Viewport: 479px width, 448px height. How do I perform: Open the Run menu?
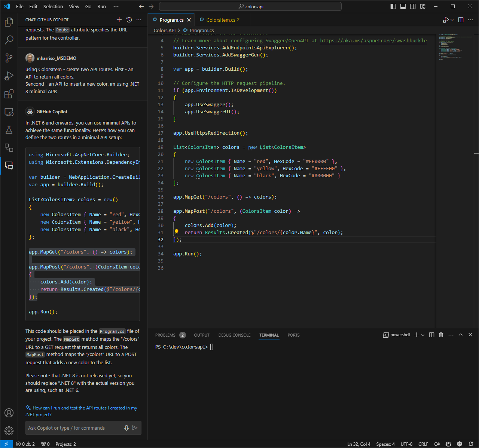(x=101, y=6)
